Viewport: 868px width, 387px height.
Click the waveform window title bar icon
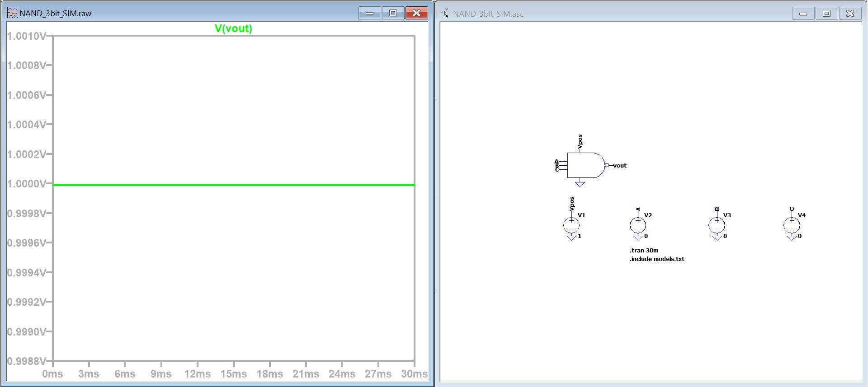12,13
